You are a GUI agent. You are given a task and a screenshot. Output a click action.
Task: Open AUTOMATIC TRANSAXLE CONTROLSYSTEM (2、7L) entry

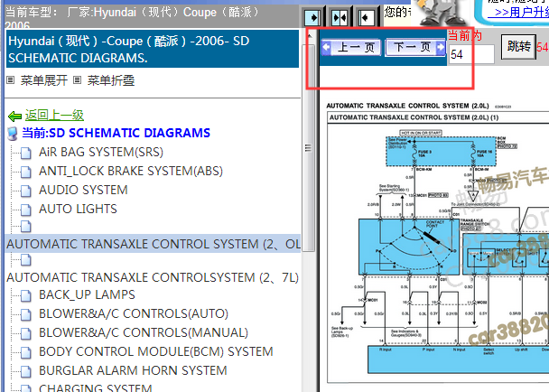(153, 277)
